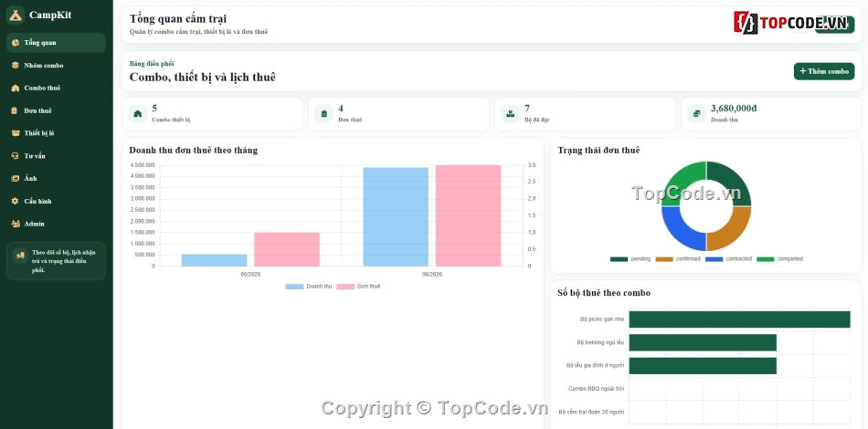Click the Bộ picnic gọn nhẹ bar
Screen dimensions: 868x429
point(739,319)
